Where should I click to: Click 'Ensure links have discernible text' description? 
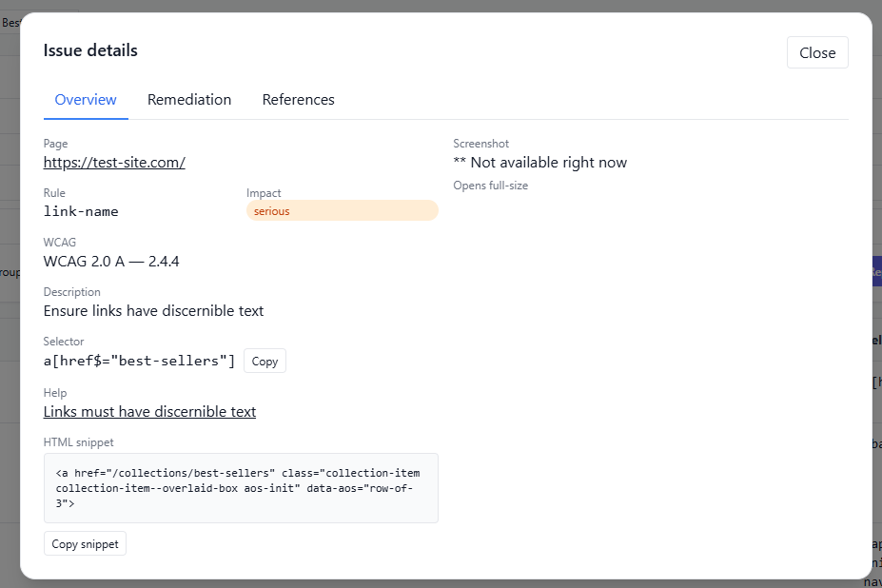(x=153, y=311)
